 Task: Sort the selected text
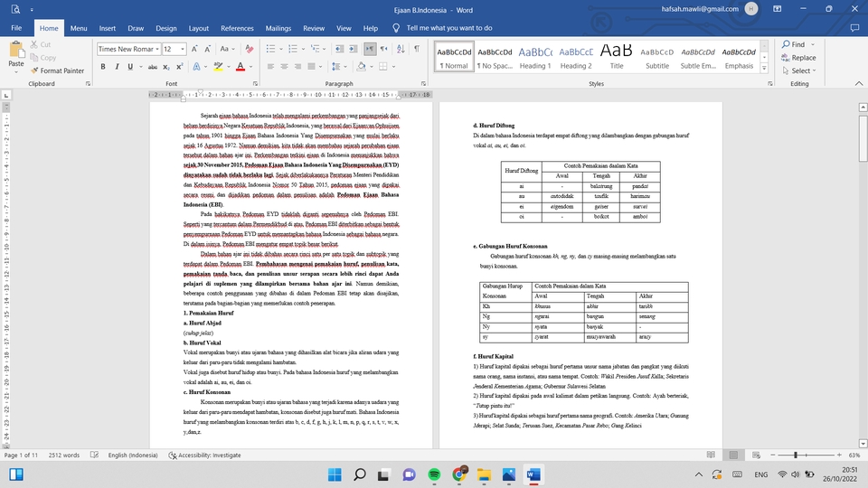coord(401,49)
